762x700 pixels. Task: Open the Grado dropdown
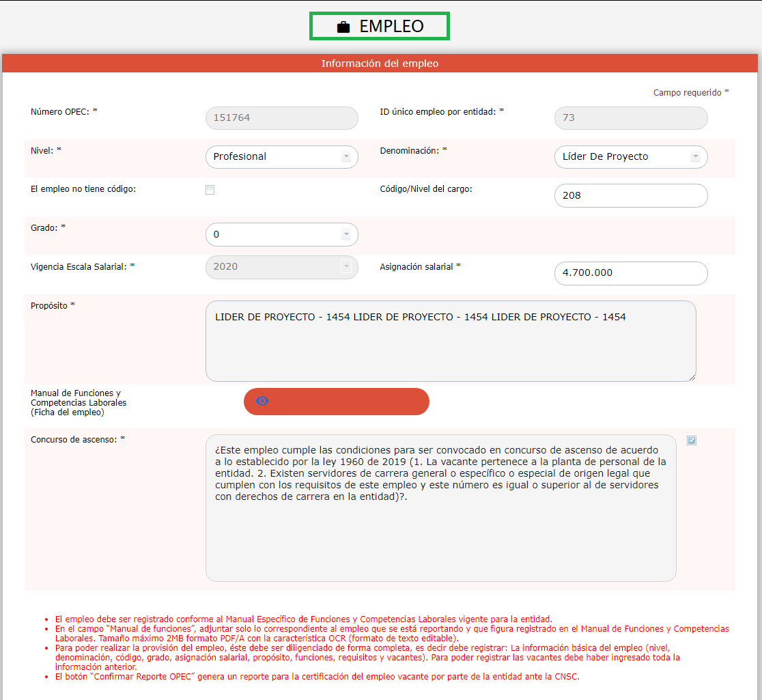pos(281,235)
